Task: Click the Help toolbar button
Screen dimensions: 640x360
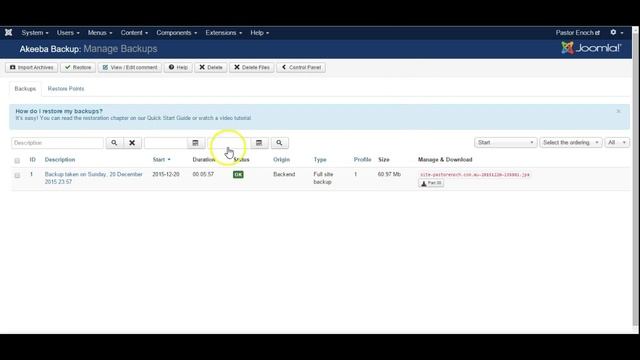Action: 178,67
